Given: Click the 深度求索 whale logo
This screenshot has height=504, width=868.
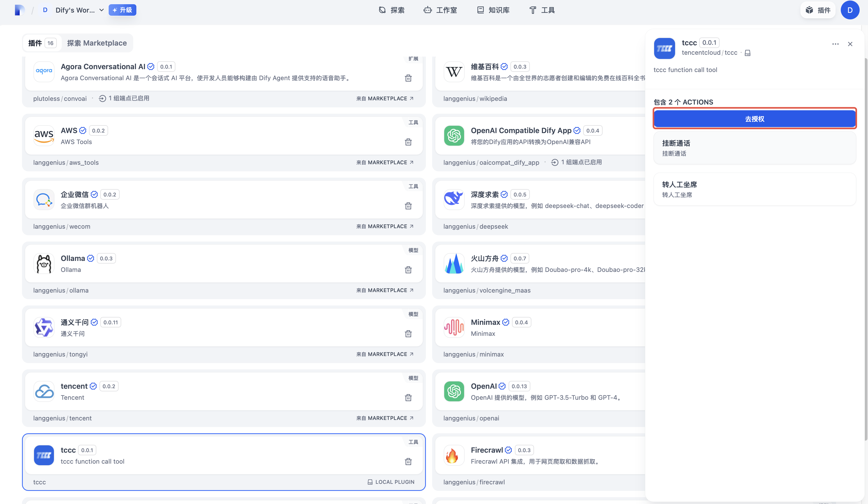Looking at the screenshot, I should pos(454,200).
